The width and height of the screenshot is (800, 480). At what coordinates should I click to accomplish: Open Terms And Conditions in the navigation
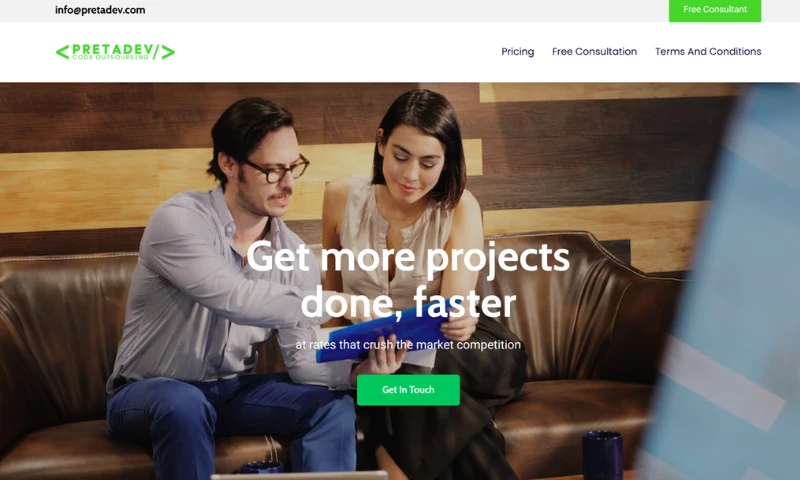[x=708, y=52]
